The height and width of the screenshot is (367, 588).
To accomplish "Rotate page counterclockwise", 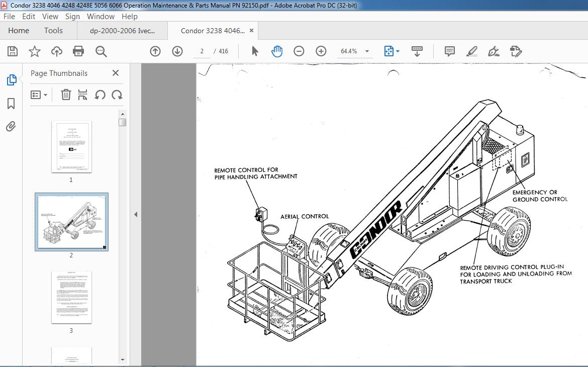I will coord(100,95).
